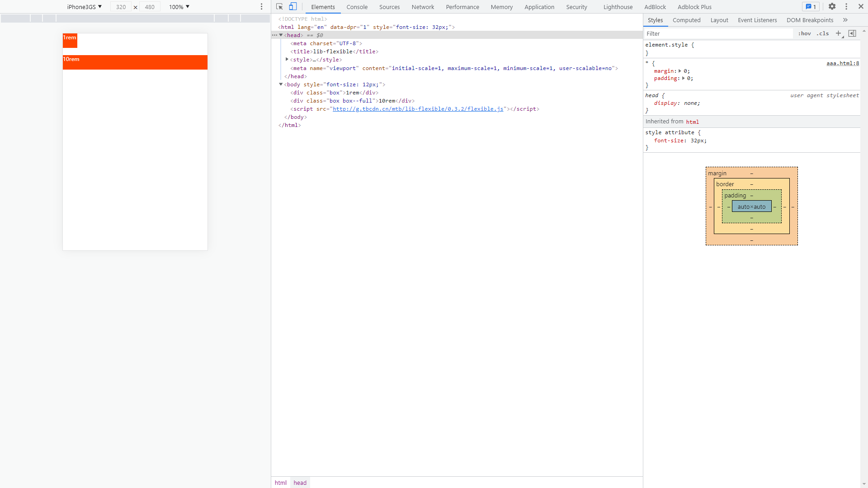Select the Styles pane tab

click(x=655, y=20)
